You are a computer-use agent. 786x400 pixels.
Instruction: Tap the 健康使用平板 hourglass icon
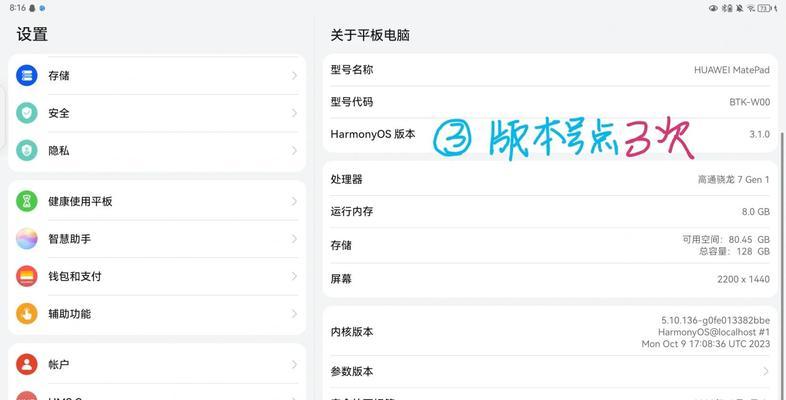27,201
